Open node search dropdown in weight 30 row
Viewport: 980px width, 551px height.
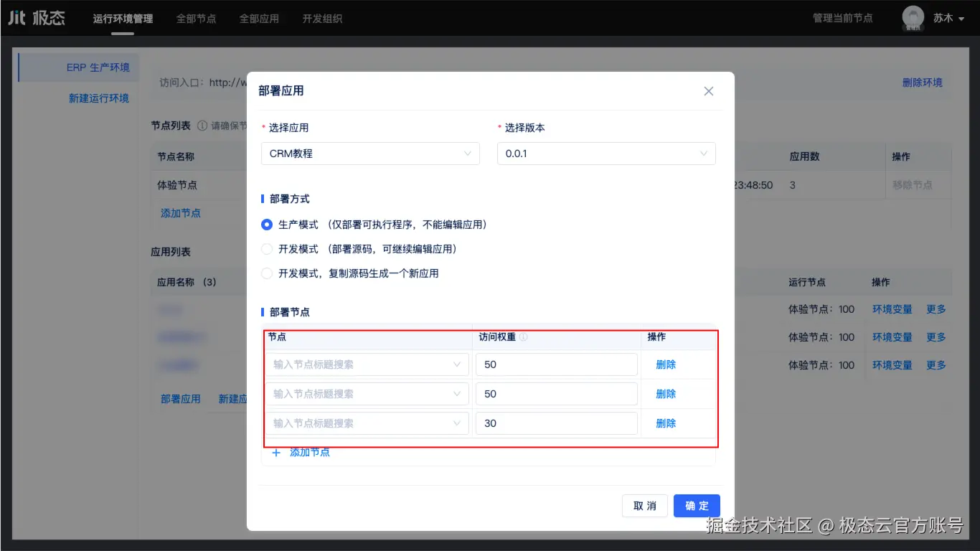367,423
